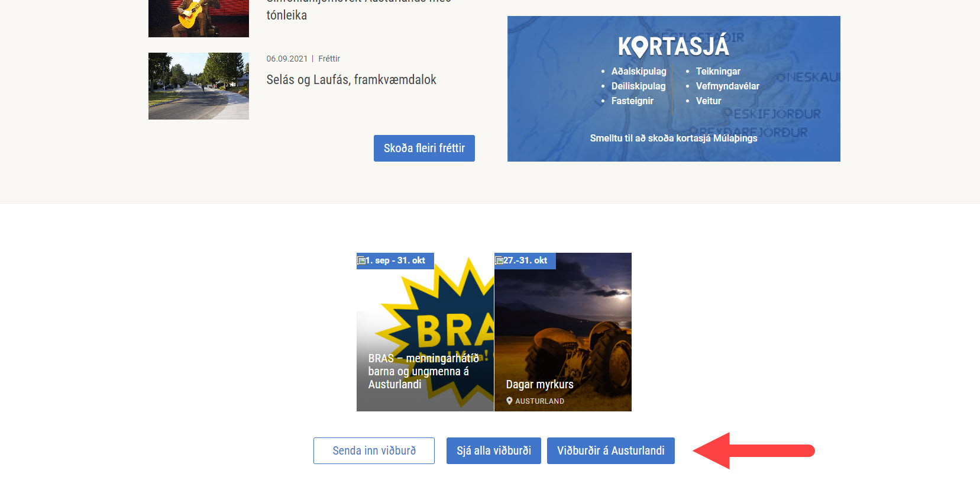Click the map pin icon in KORTASJÁ

click(641, 47)
